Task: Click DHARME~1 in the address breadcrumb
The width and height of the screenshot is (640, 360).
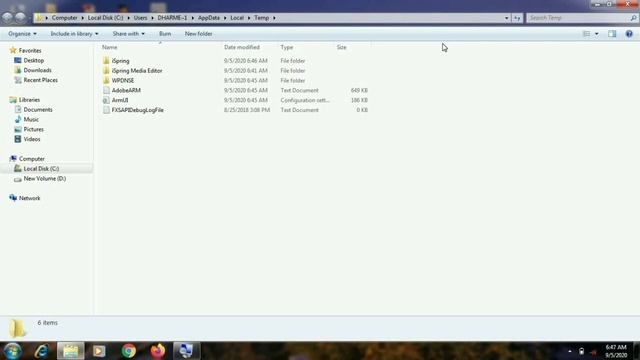Action: pyautogui.click(x=172, y=18)
